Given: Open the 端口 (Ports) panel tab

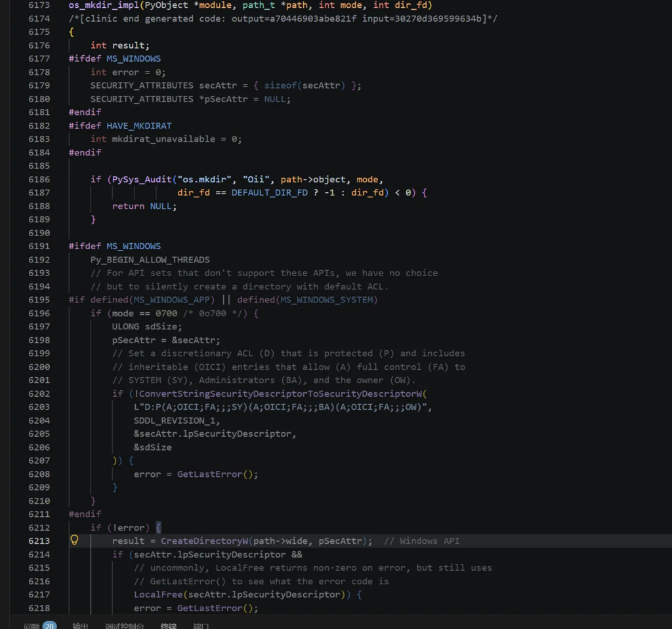Looking at the screenshot, I should pos(201,626).
